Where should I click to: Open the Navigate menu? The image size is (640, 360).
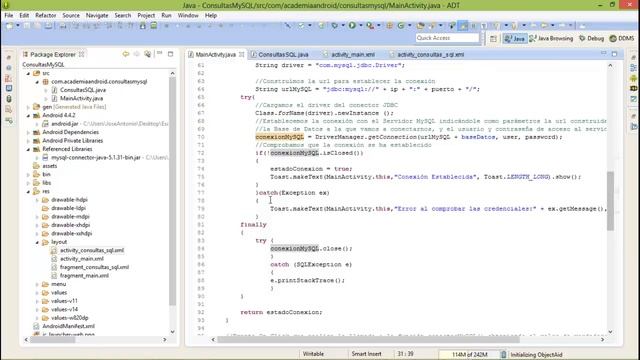pyautogui.click(x=97, y=15)
